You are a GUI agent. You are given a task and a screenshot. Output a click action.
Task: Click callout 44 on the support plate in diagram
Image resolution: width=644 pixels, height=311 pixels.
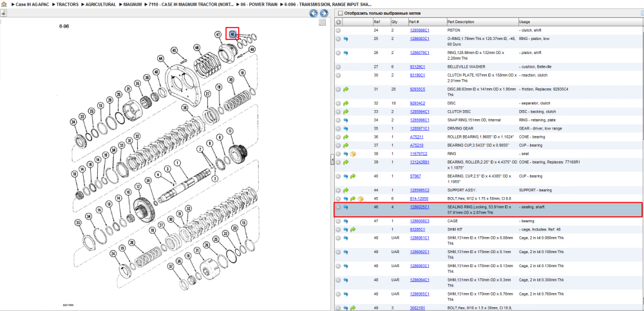(160, 59)
